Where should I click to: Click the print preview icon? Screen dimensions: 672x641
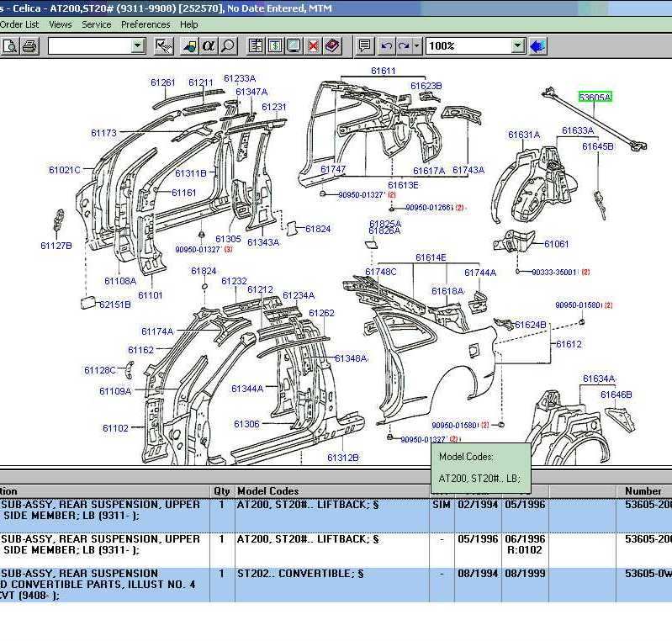click(9, 46)
